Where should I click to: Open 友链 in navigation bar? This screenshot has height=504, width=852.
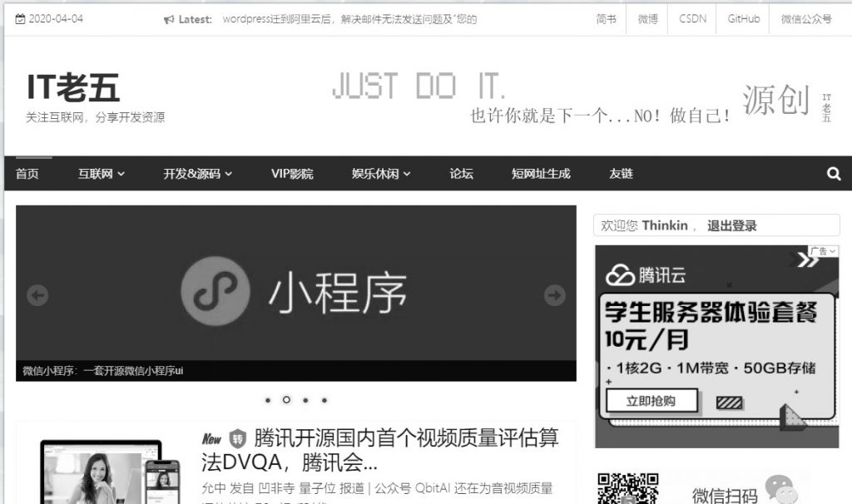tap(621, 174)
